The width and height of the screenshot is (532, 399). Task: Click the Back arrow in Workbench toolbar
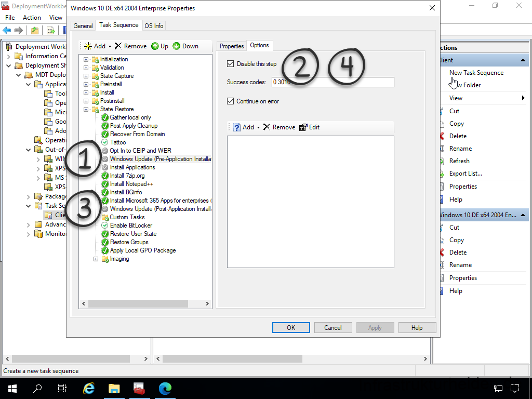pos(7,30)
